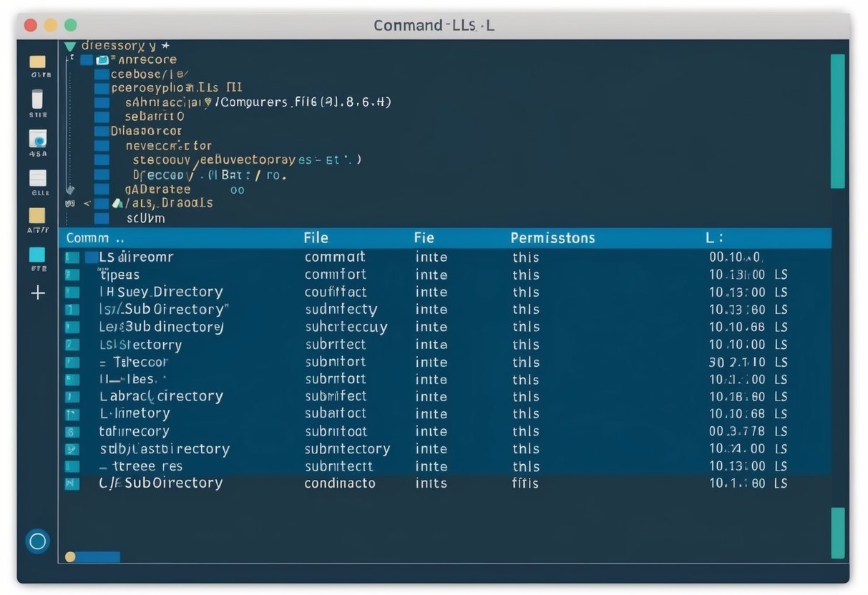Collapse the dressory tree root triangle
This screenshot has height=595, width=868.
[69, 44]
